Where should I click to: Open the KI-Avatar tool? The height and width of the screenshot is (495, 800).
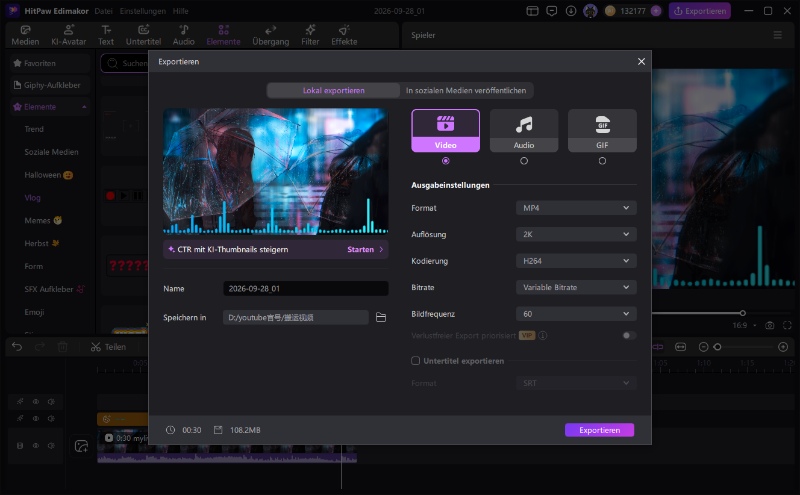68,35
